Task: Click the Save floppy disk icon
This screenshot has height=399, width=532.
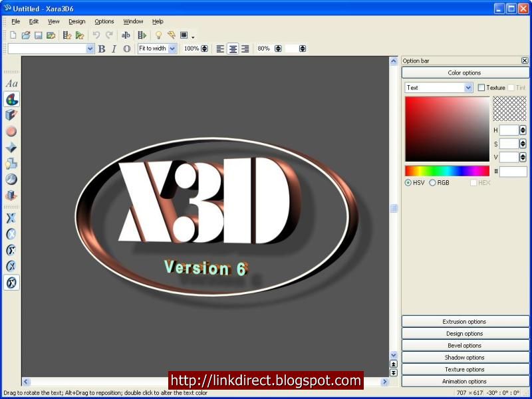Action: click(39, 35)
